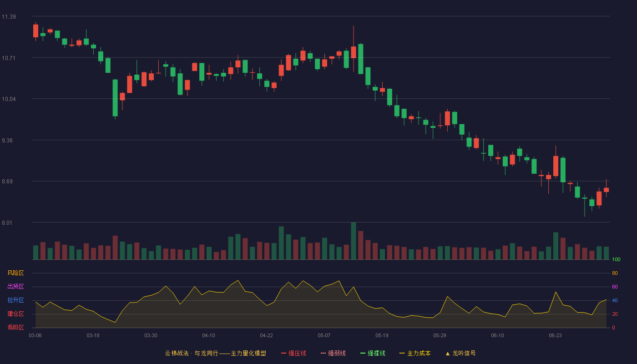This screenshot has width=637, height=364.
Task: Click the 04-10 date label
Action: pos(208,335)
